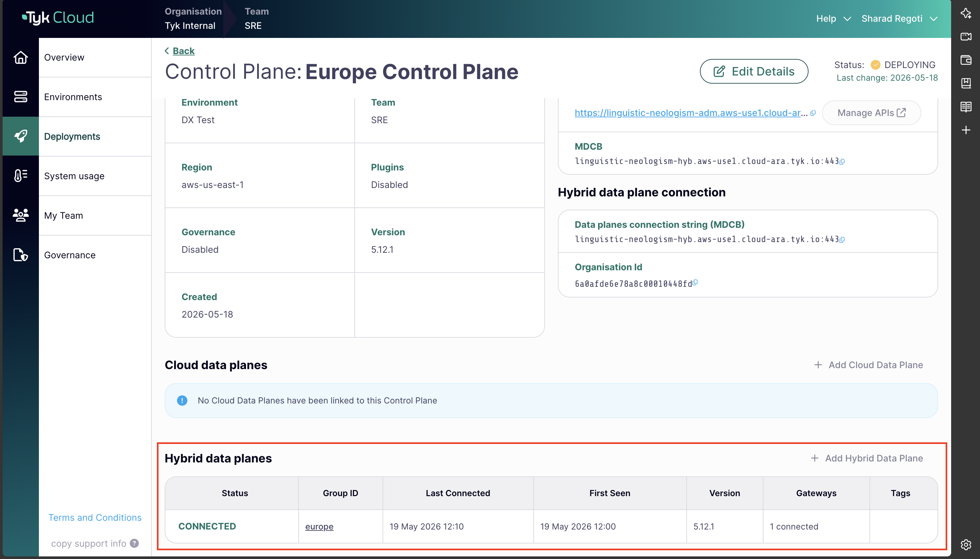Screen dimensions: 980x559
Task: Click the 'aws-us-east-1' region value
Action: coord(212,185)
